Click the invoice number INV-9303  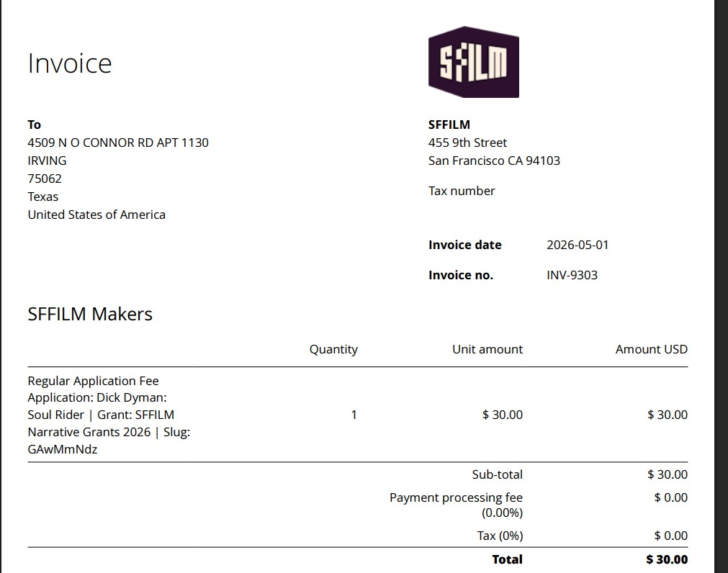pyautogui.click(x=572, y=275)
